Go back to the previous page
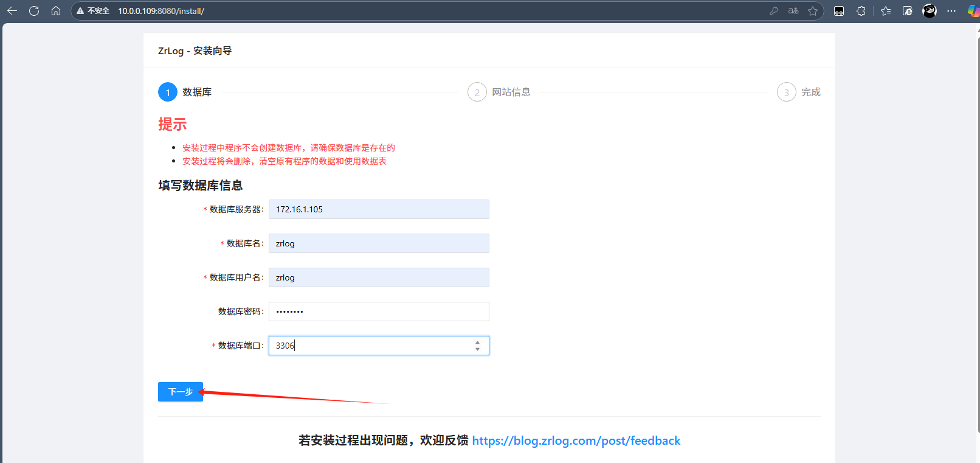This screenshot has width=980, height=463. point(12,11)
